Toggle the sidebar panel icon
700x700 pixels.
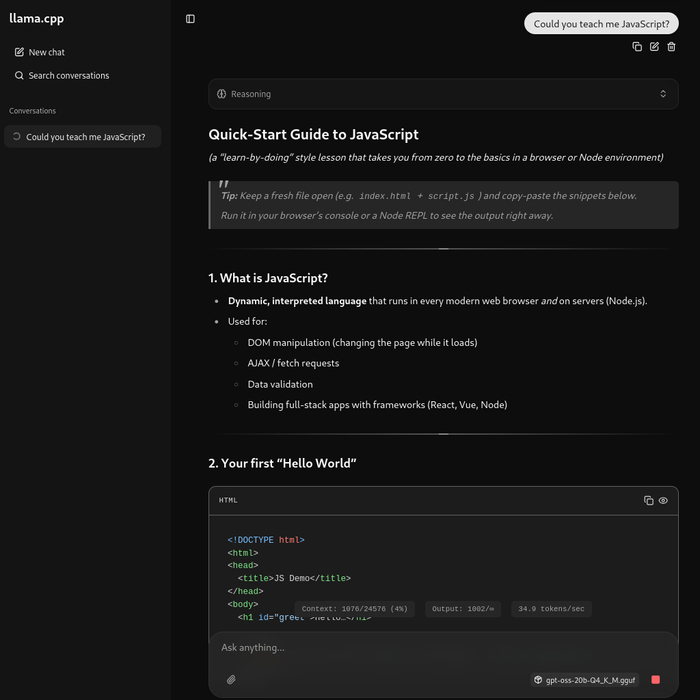(x=190, y=19)
